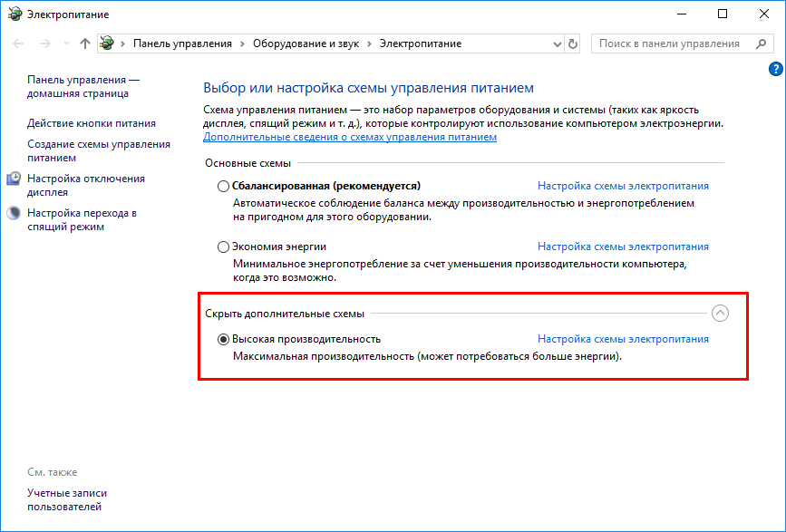Screen dimensions: 786x532
Task: Collapse additional plans with the round chevron
Action: click(x=720, y=314)
